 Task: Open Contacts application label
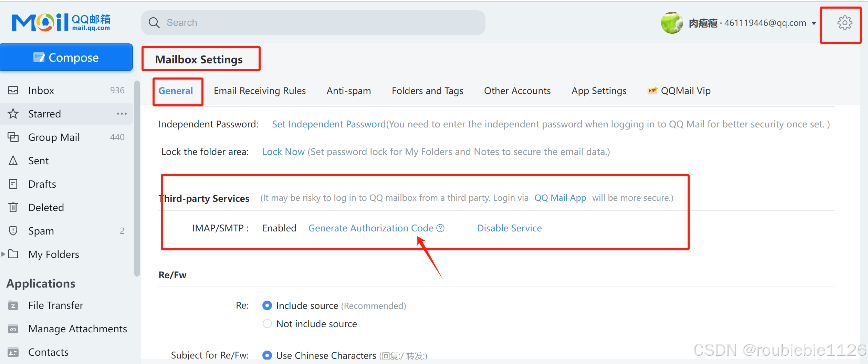point(48,352)
